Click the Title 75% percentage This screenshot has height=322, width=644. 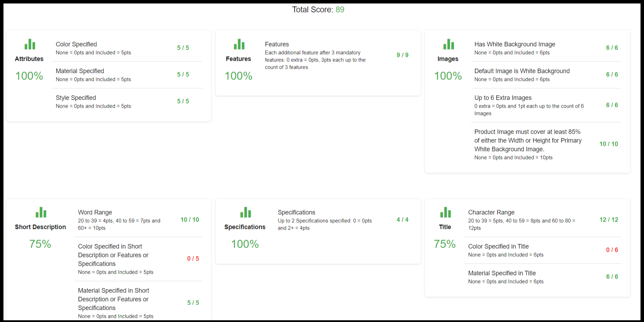coord(445,244)
